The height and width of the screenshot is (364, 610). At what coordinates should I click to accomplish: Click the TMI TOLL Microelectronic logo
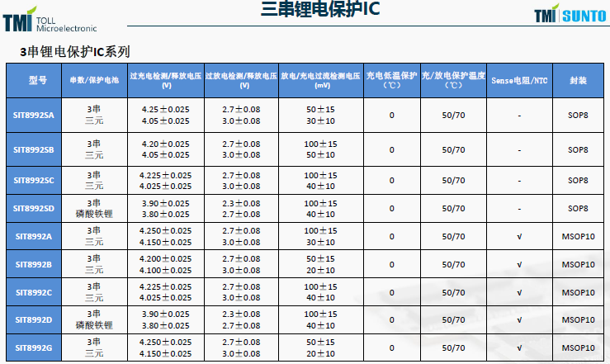pyautogui.click(x=48, y=19)
